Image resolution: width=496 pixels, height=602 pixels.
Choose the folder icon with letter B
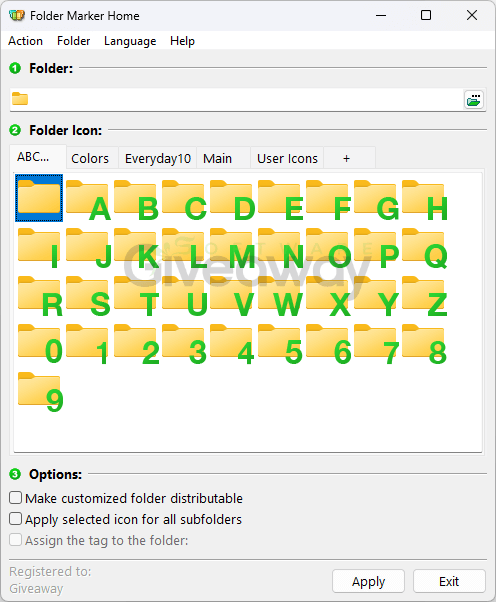click(x=135, y=198)
